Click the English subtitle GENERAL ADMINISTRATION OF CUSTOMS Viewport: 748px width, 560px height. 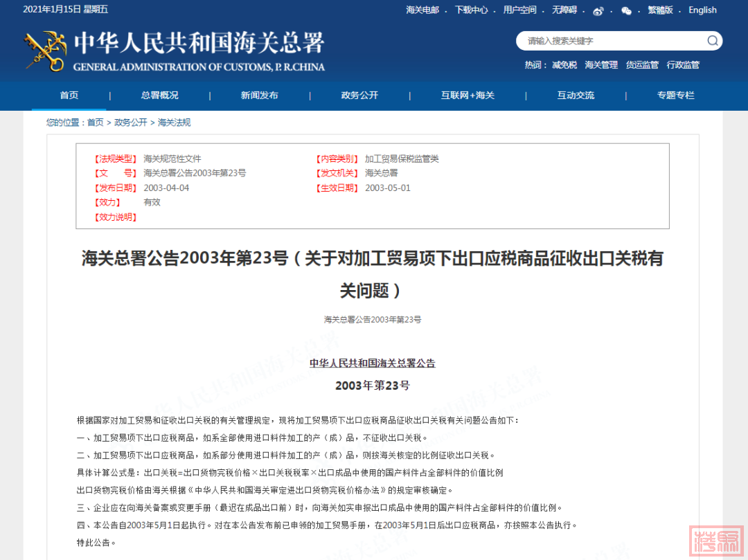coord(199,67)
